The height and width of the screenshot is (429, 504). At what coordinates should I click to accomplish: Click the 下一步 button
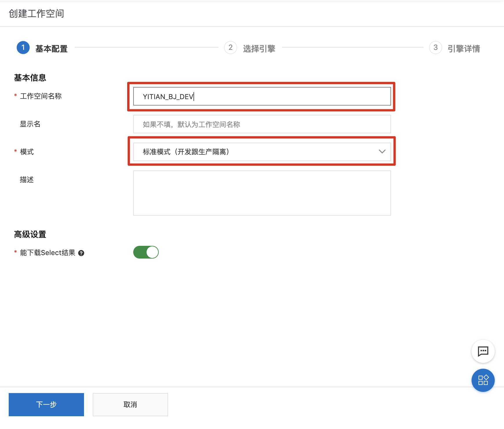click(x=46, y=404)
